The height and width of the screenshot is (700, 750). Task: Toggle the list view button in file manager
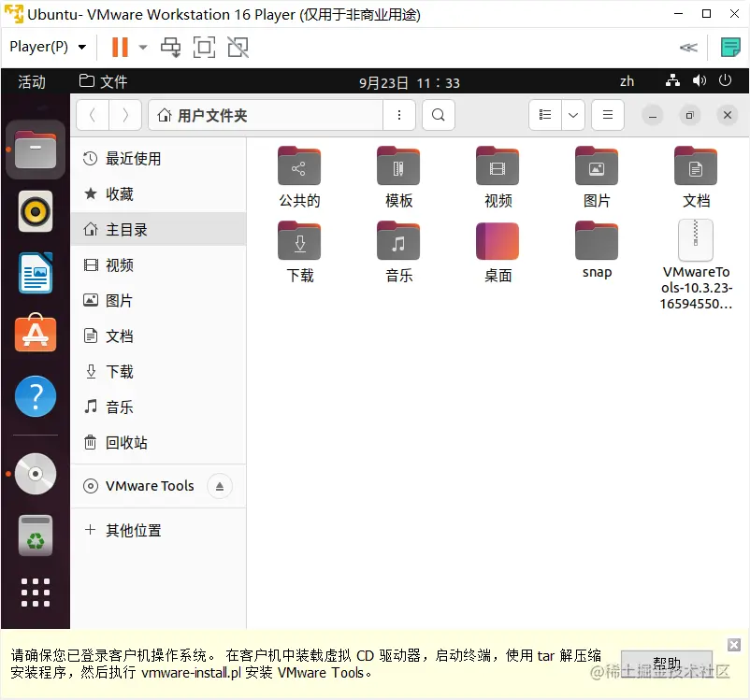(545, 114)
